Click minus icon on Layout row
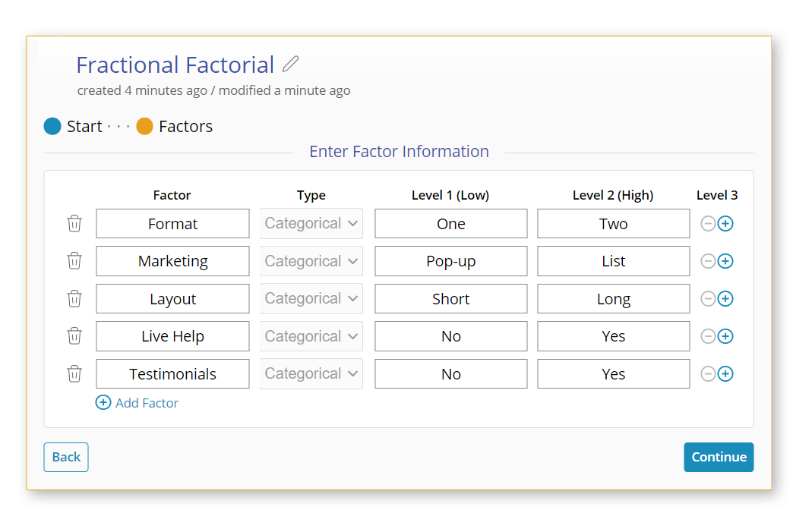The image size is (812, 532). point(708,299)
